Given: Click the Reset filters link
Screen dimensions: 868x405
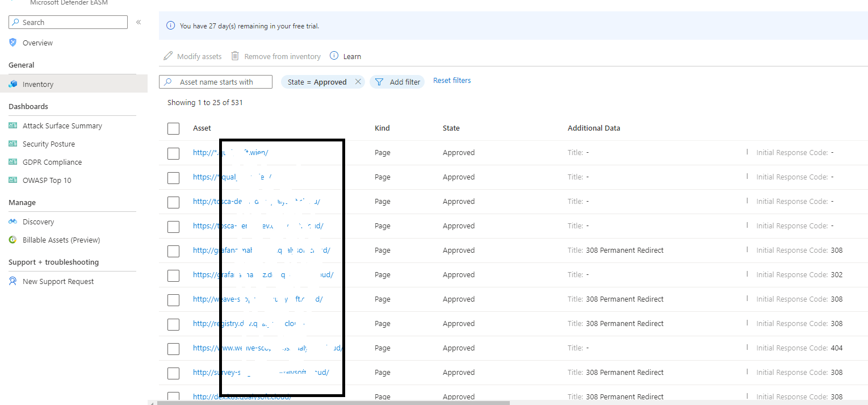Looking at the screenshot, I should [452, 81].
